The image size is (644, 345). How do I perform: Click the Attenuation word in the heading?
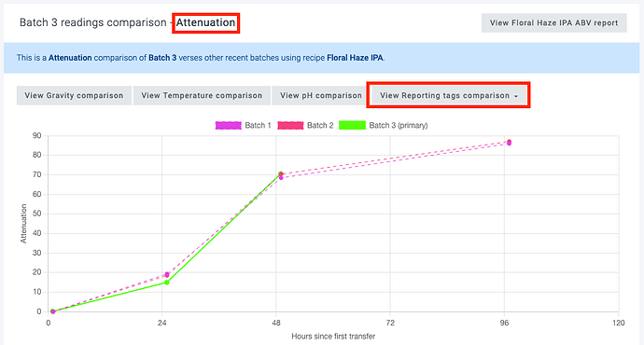[x=205, y=22]
